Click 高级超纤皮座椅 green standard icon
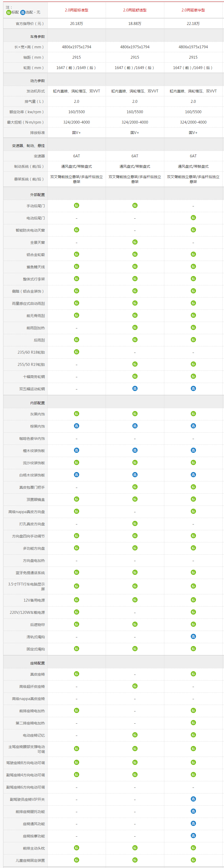The height and width of the screenshot is (868, 224). click(x=135, y=686)
